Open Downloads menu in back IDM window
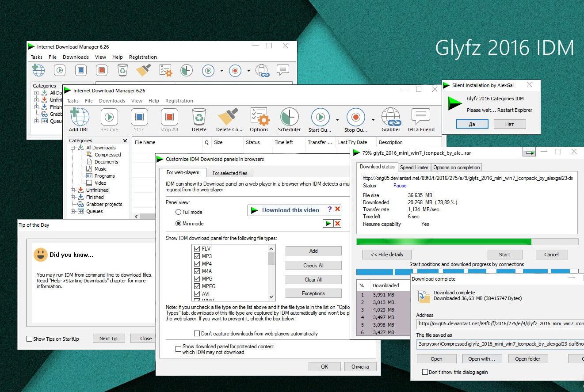This screenshot has height=392, width=584. [76, 57]
